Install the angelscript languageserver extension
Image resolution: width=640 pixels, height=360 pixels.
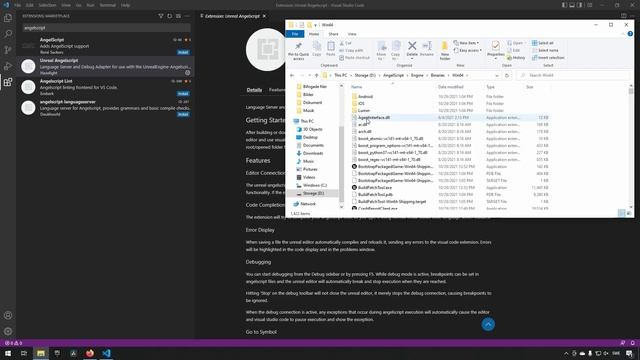click(183, 114)
